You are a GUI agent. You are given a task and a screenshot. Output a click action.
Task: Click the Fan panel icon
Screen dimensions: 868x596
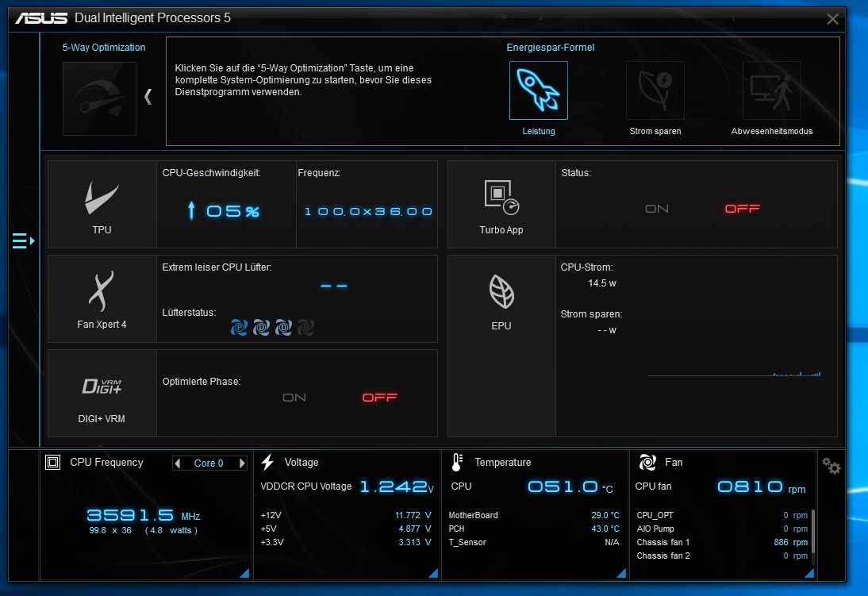pos(647,462)
